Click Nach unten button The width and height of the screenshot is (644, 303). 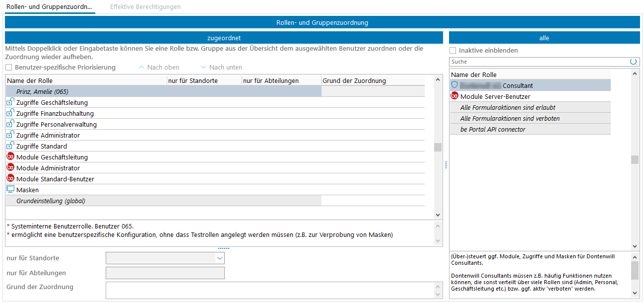tap(221, 68)
